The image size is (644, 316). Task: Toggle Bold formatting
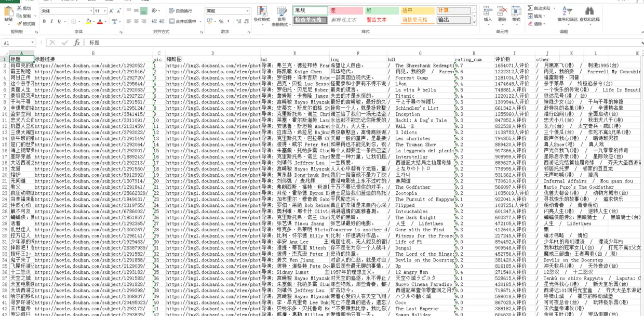point(45,21)
